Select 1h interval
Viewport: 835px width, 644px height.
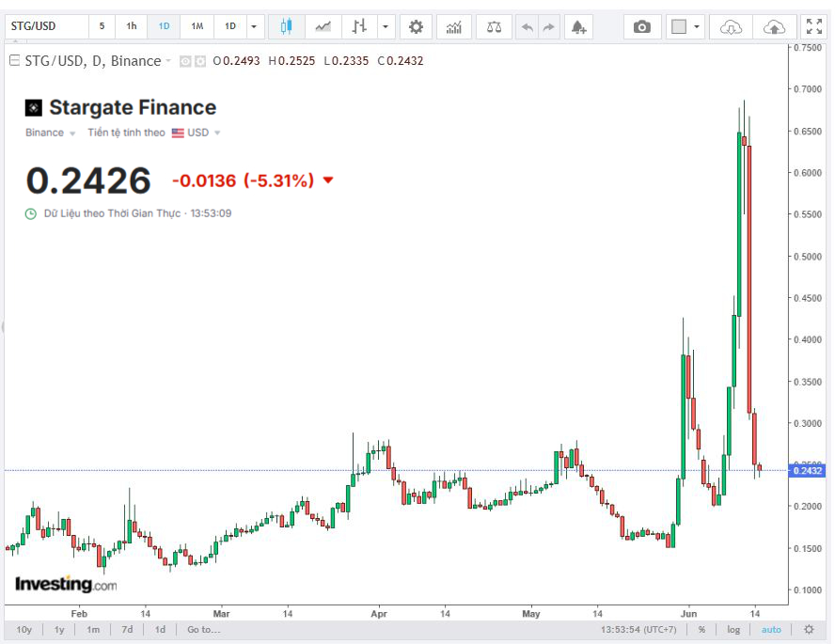tap(132, 26)
